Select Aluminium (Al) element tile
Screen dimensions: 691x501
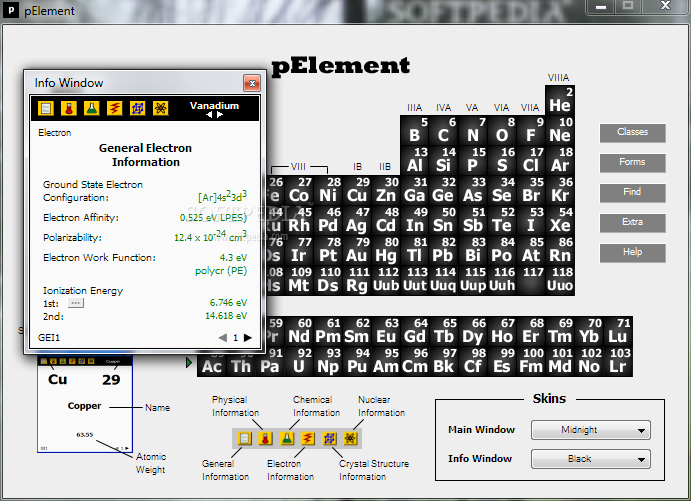pyautogui.click(x=415, y=160)
